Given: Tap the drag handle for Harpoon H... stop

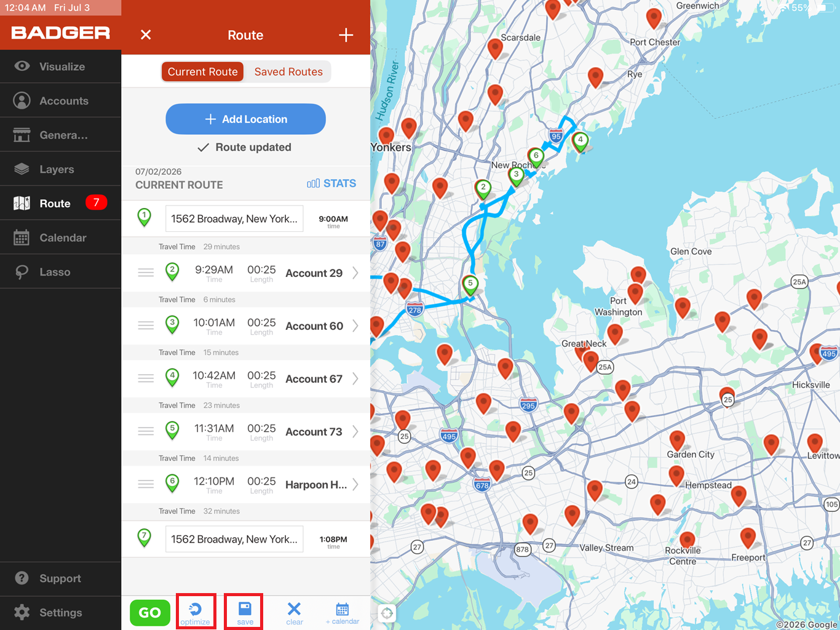Looking at the screenshot, I should [x=146, y=484].
